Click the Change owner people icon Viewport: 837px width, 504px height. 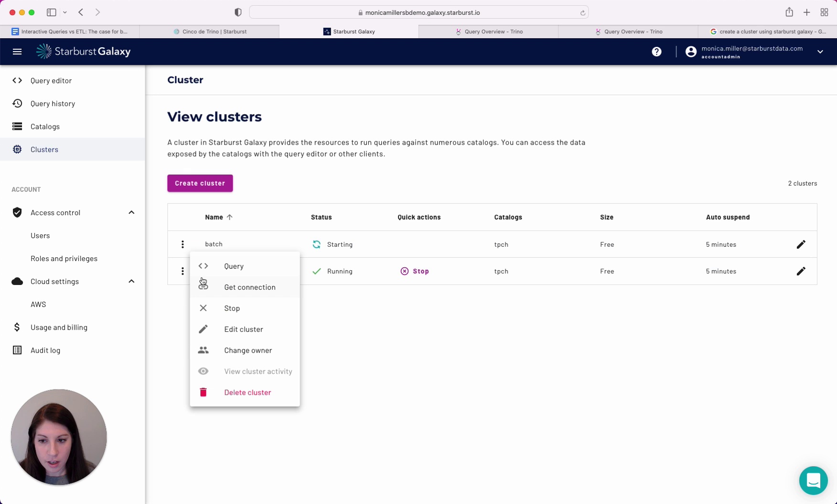coord(203,350)
